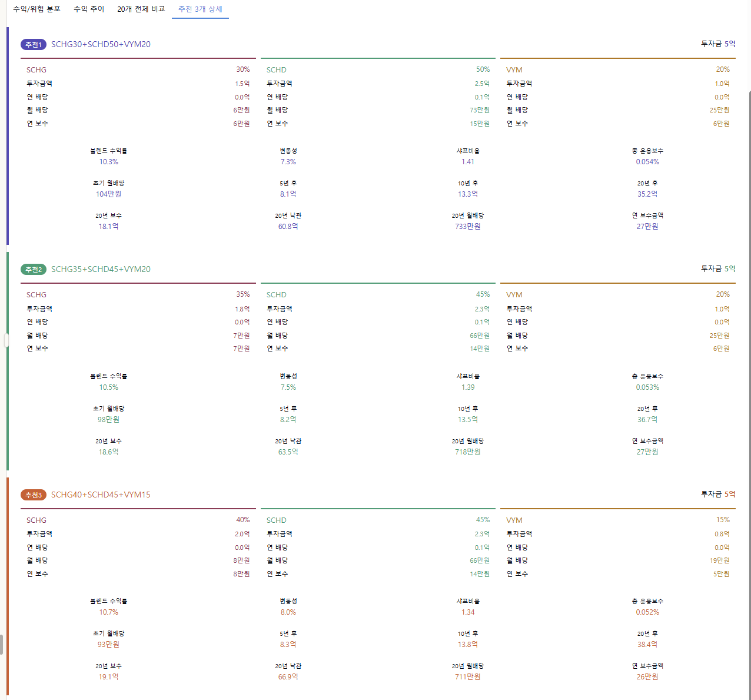Screen dimensions: 751x700
Task: Click the 20년 후 value 35.2억
Action: pos(647,194)
